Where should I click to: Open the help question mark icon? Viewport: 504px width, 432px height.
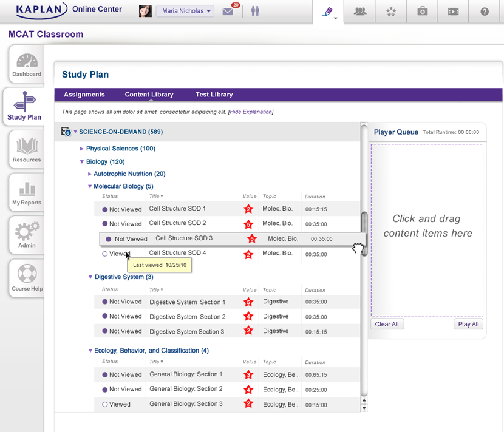(485, 12)
